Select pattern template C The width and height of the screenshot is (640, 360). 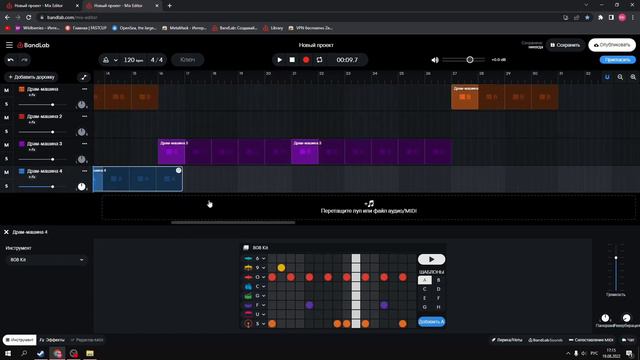click(424, 289)
